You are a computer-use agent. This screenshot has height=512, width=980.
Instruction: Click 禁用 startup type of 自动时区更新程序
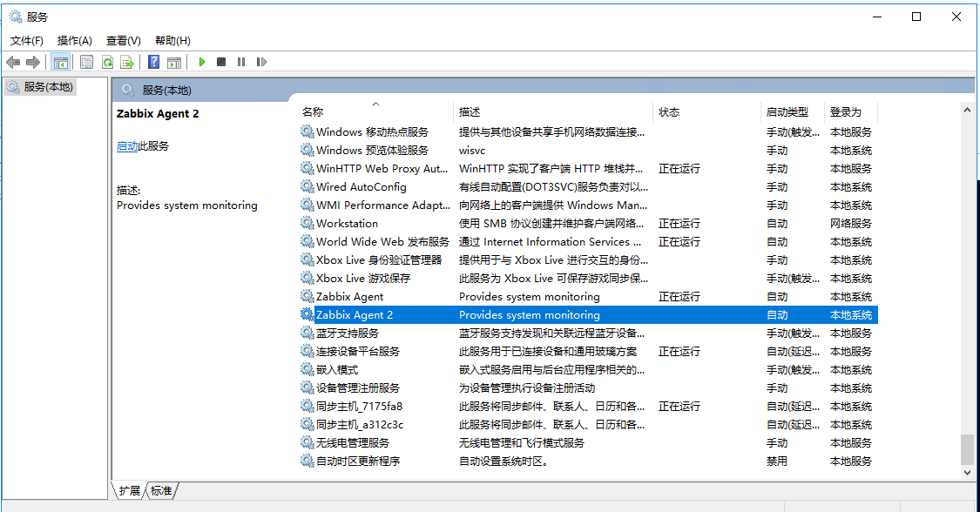click(777, 461)
